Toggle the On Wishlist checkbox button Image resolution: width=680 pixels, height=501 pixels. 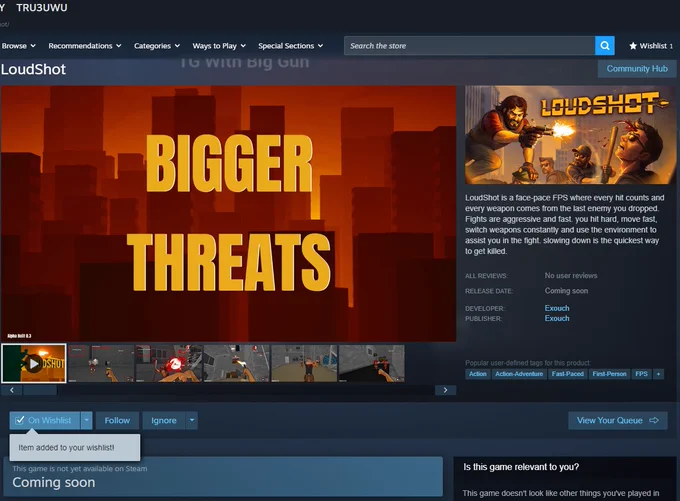[45, 420]
